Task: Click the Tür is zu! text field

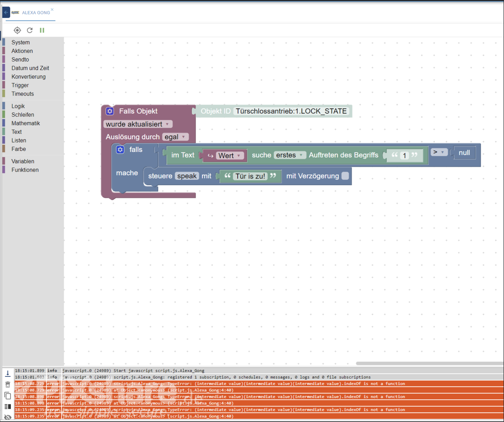Action: click(x=250, y=176)
